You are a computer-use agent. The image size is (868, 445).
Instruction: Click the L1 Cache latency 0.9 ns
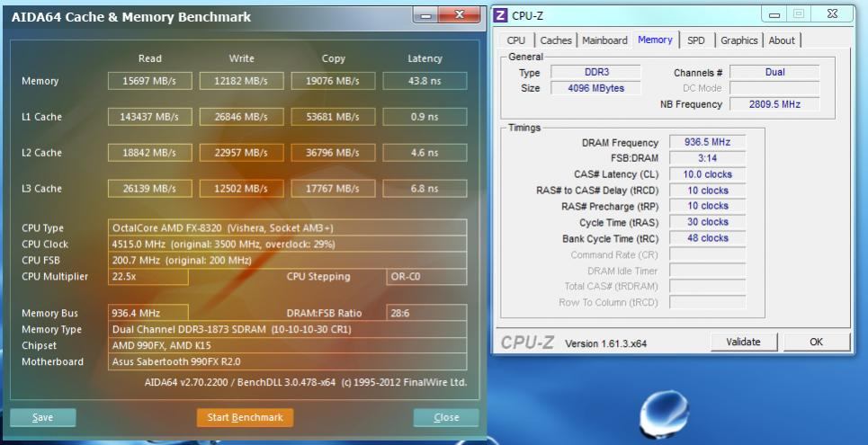click(425, 117)
